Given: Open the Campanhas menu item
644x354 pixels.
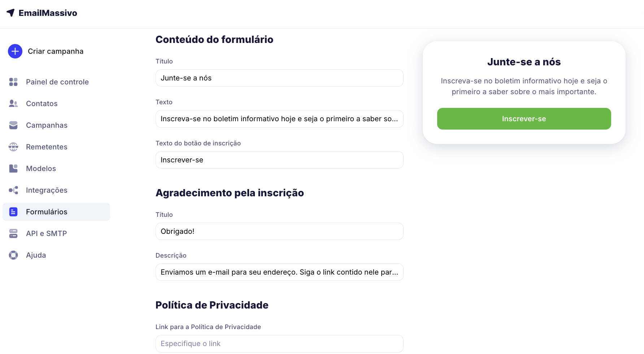Looking at the screenshot, I should point(47,125).
